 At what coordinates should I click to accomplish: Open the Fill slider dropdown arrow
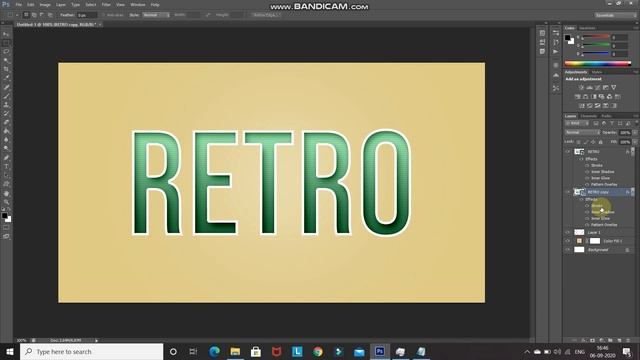635,142
